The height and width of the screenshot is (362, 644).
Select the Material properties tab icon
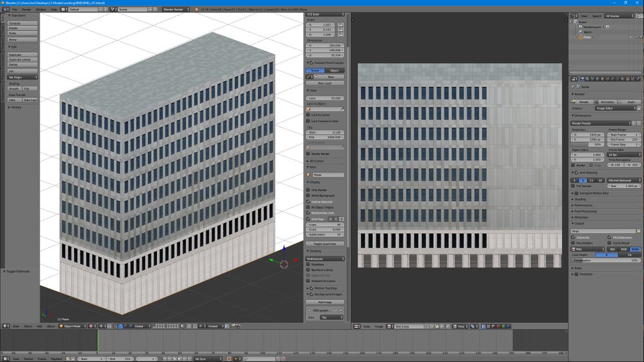(x=623, y=79)
